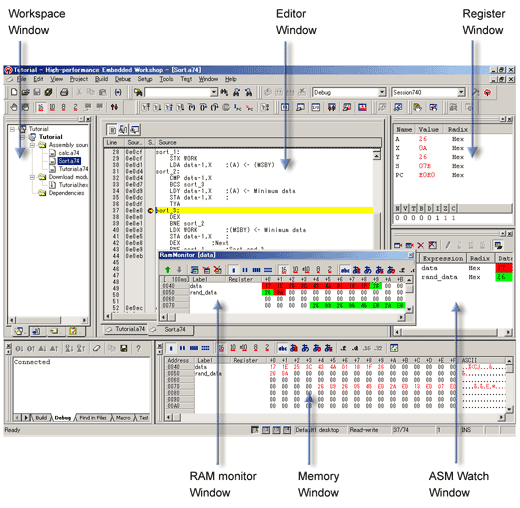The height and width of the screenshot is (508, 520).
Task: Click the help question mark in output window
Action: point(138,348)
